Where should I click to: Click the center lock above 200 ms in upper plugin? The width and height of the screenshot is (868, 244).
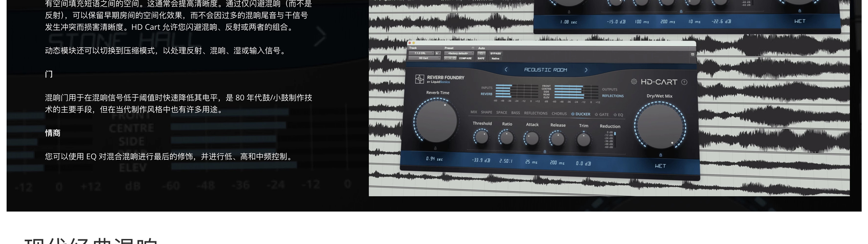point(681,11)
